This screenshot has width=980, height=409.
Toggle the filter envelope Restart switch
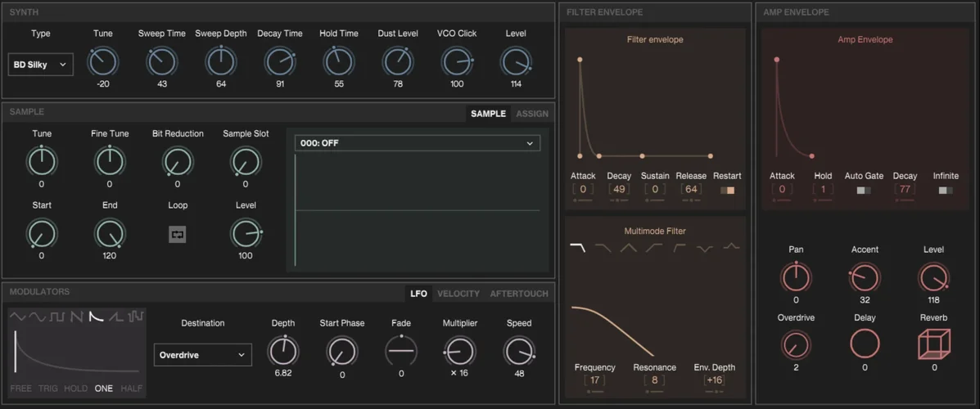(727, 190)
